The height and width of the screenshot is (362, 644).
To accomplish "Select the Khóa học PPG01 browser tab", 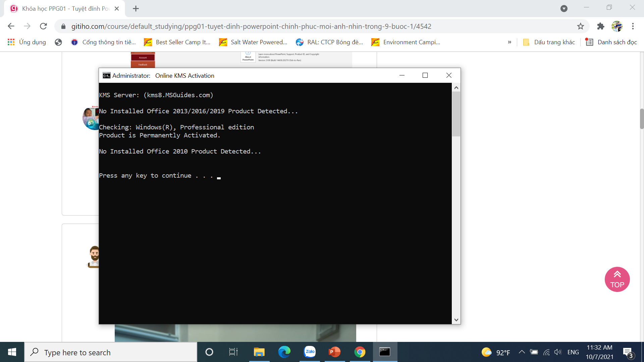I will point(64,9).
